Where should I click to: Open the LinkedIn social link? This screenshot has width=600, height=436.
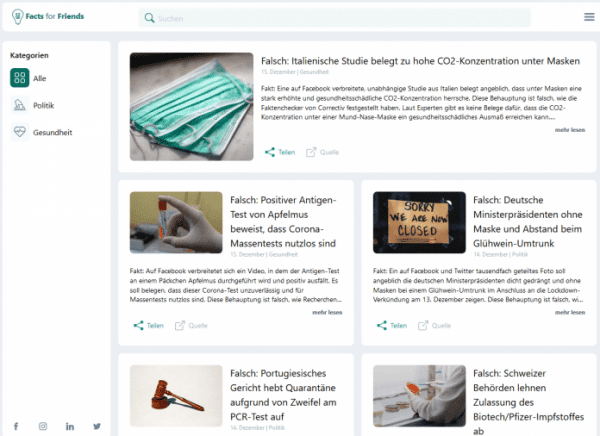coord(70,426)
